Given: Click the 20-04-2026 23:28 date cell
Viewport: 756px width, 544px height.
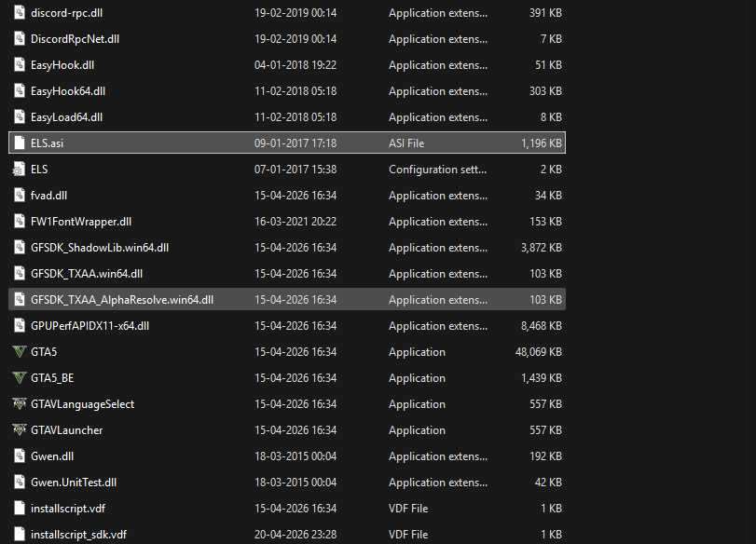Looking at the screenshot, I should point(296,535).
